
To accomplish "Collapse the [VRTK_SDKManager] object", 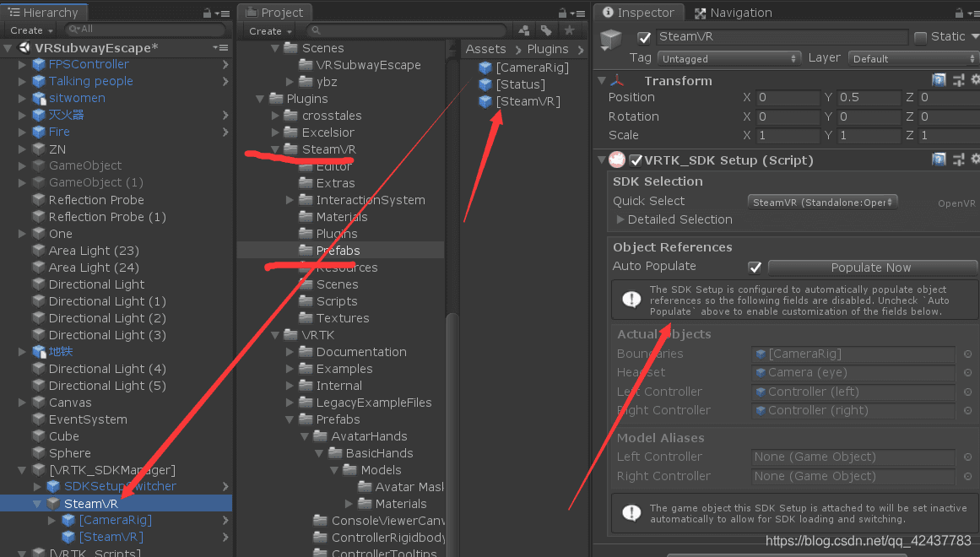I will click(x=22, y=470).
